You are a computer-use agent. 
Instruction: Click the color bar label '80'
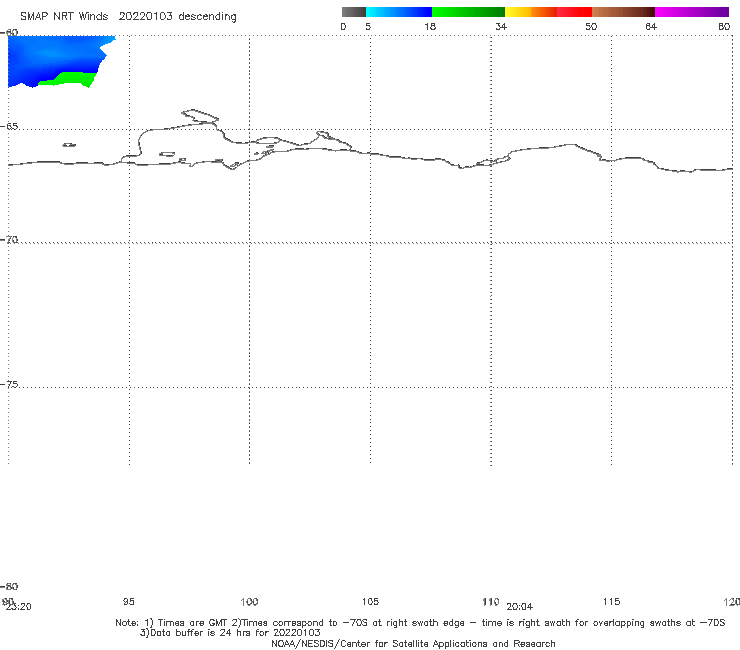(724, 26)
